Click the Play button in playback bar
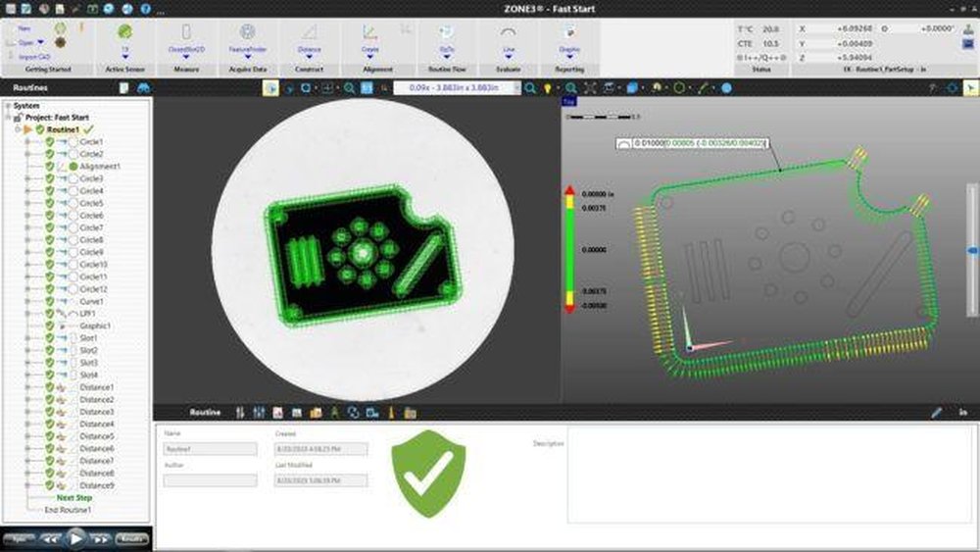The height and width of the screenshot is (552, 980). [x=75, y=539]
